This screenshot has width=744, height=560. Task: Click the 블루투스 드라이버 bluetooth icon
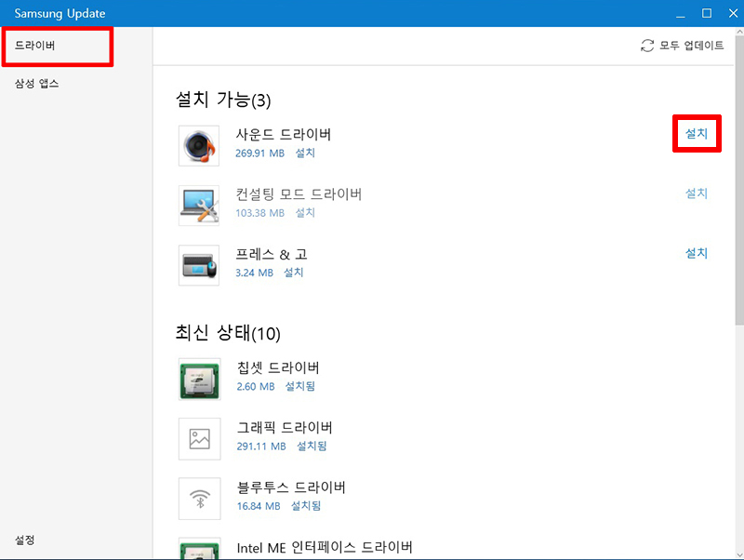point(200,499)
